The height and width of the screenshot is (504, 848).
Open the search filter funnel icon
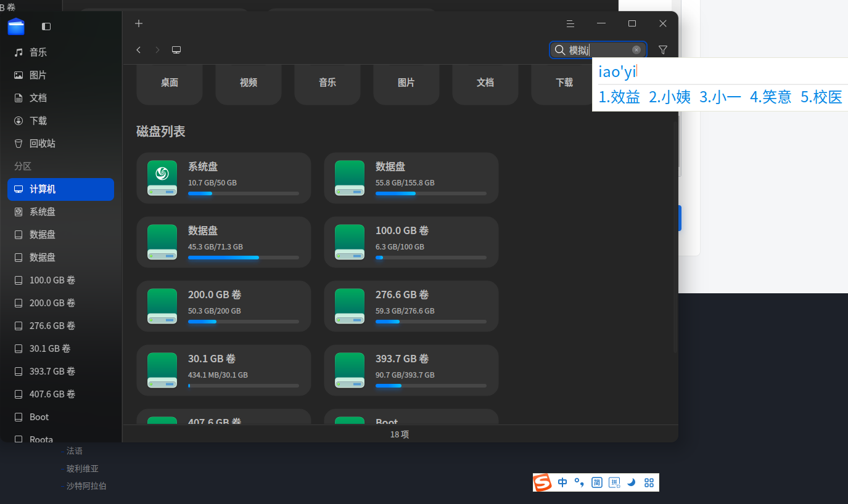click(663, 50)
